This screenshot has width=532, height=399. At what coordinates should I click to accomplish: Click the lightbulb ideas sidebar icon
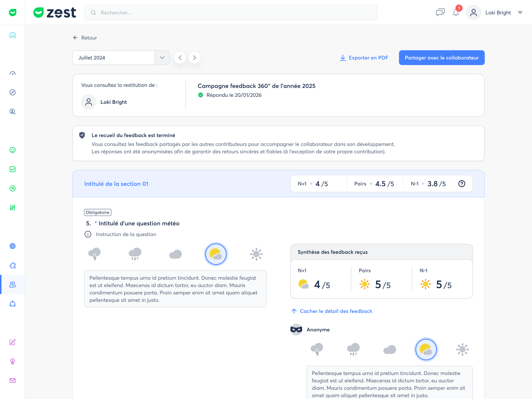[x=13, y=361]
